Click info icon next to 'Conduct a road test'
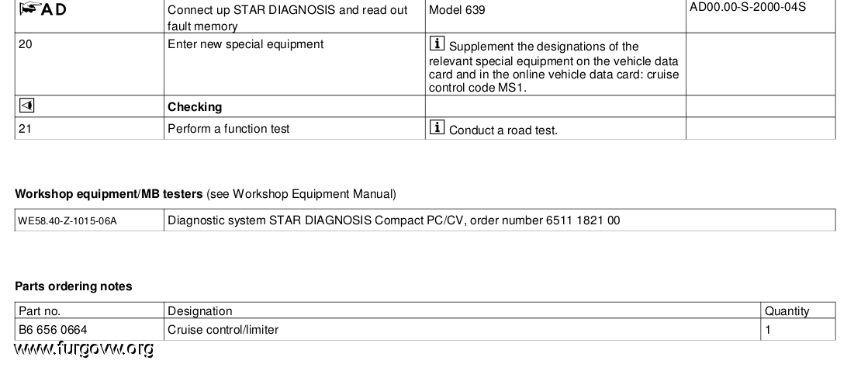 point(437,127)
